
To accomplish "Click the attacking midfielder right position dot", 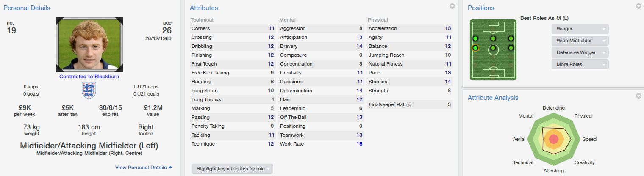I will pyautogui.click(x=511, y=38).
